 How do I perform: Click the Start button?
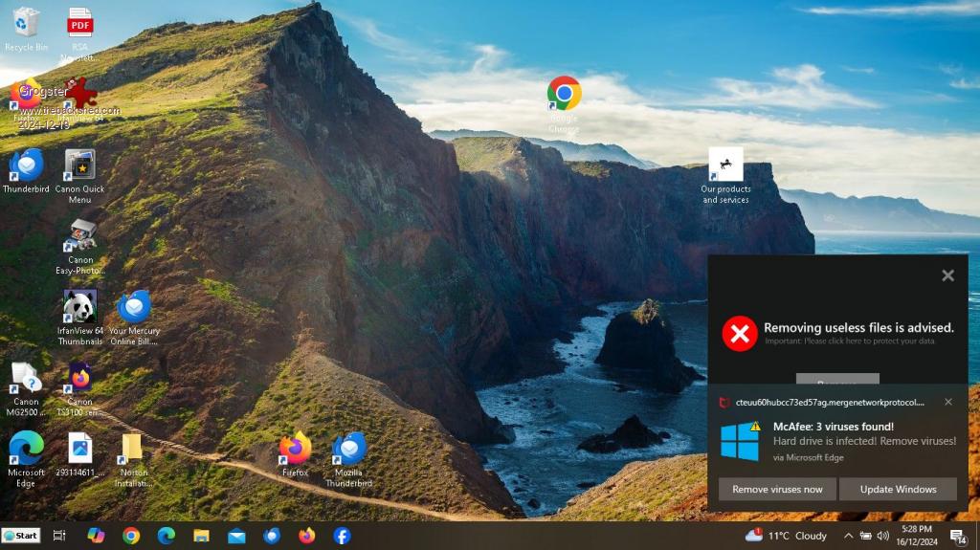click(21, 536)
